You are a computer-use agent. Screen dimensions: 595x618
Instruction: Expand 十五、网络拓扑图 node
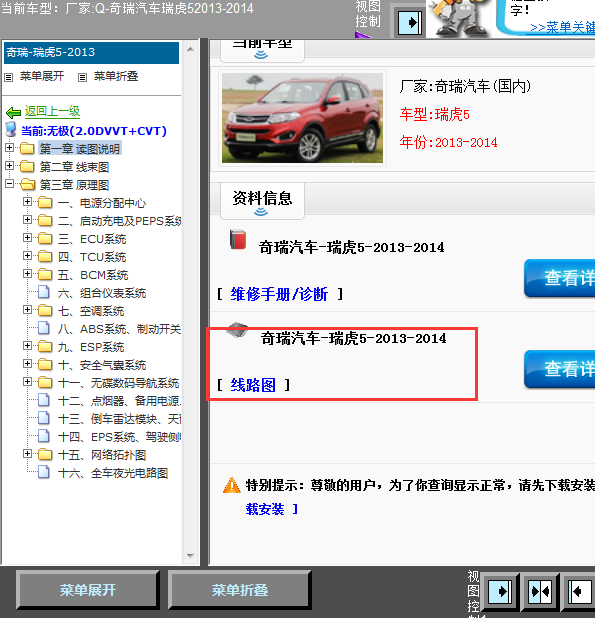pos(27,453)
